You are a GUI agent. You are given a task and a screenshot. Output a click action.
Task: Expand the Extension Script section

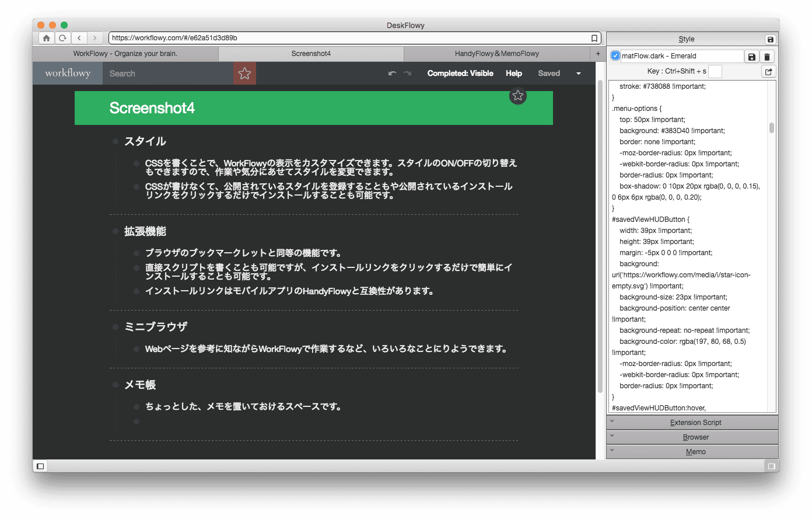pyautogui.click(x=692, y=423)
